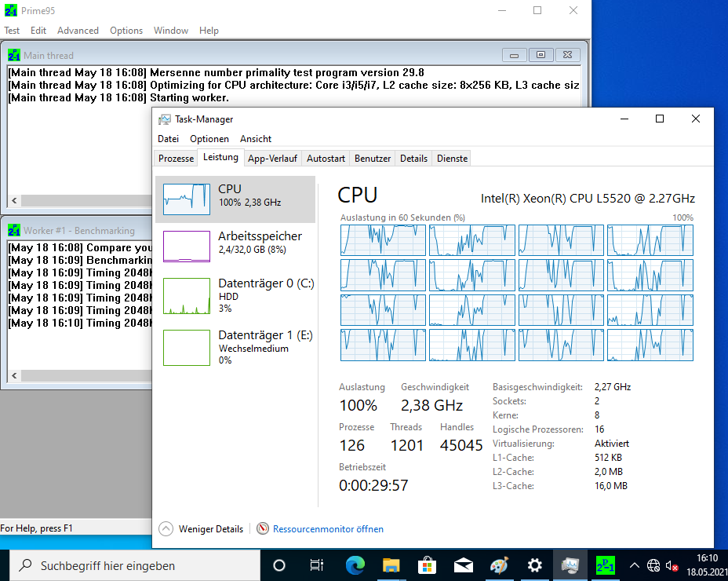Open Cortana from taskbar
This screenshot has height=581, width=728.
tap(279, 565)
